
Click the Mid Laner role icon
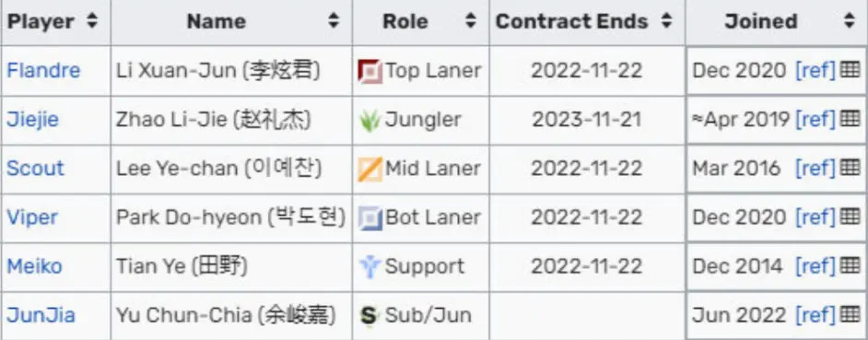coord(369,169)
